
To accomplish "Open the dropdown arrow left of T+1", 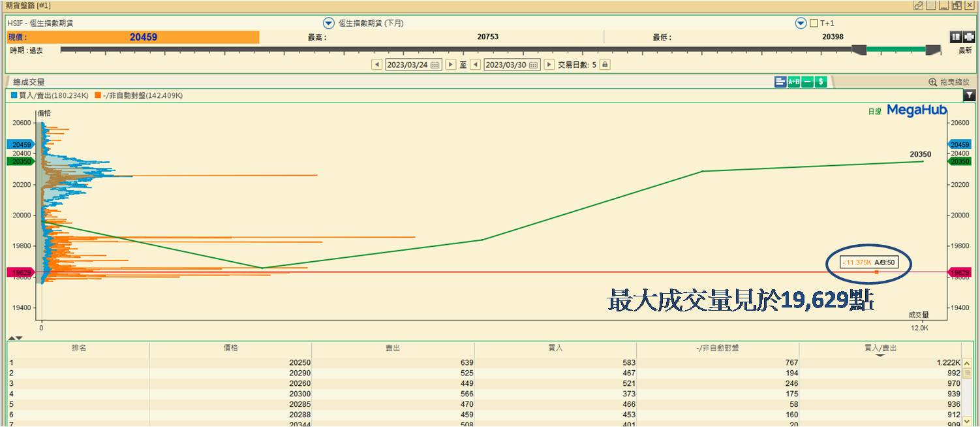I will point(801,24).
